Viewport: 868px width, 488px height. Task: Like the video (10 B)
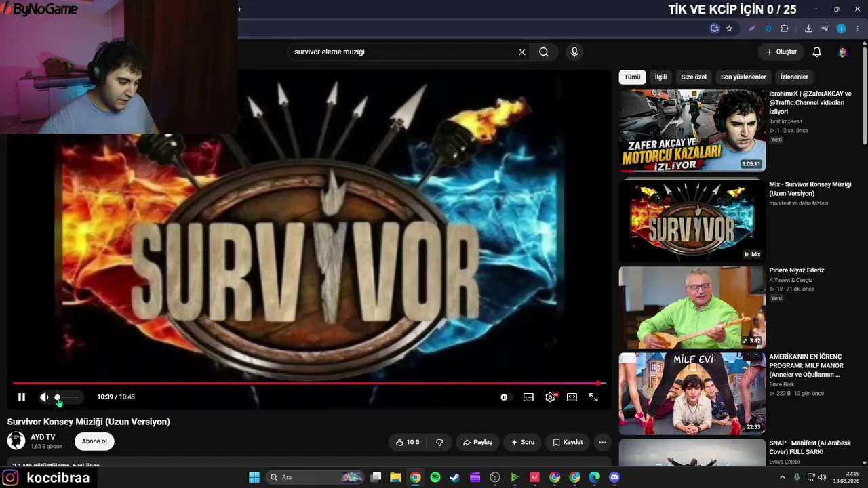tap(408, 442)
